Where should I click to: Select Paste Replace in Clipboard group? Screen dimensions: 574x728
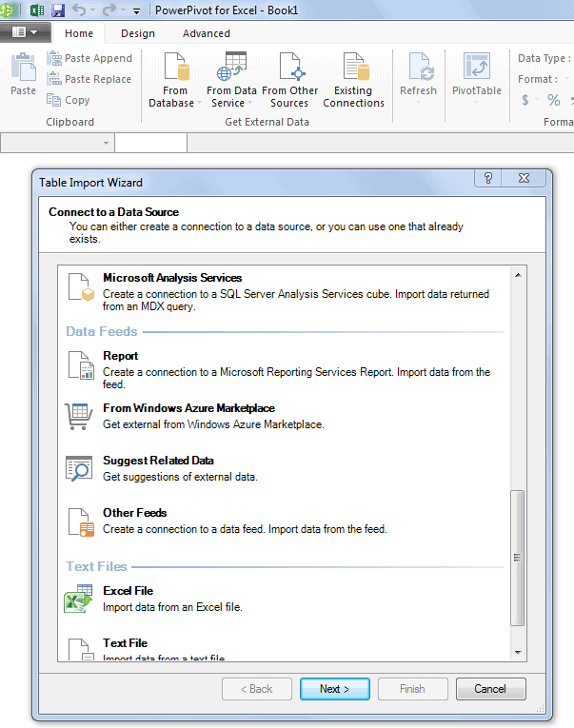89,79
